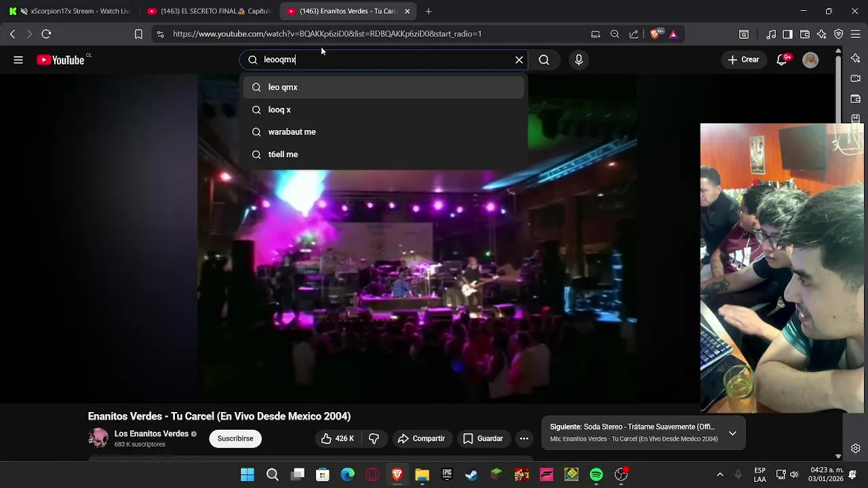Viewport: 868px width, 488px height.
Task: Bookmark this page in the toolbar
Action: (x=138, y=34)
